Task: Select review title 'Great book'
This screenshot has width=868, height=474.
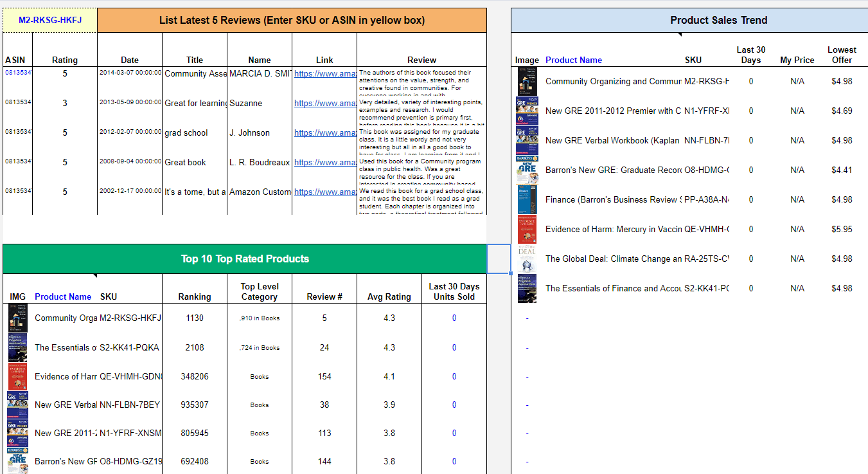Action: 186,163
